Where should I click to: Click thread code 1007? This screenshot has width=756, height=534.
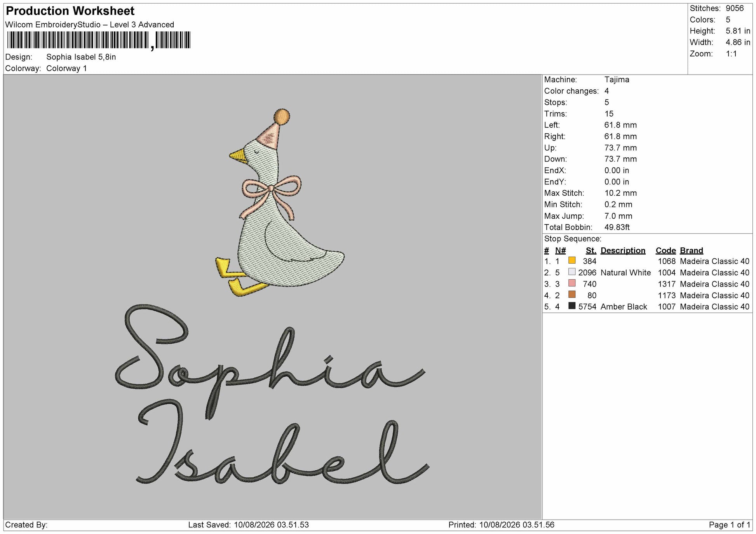tap(667, 307)
